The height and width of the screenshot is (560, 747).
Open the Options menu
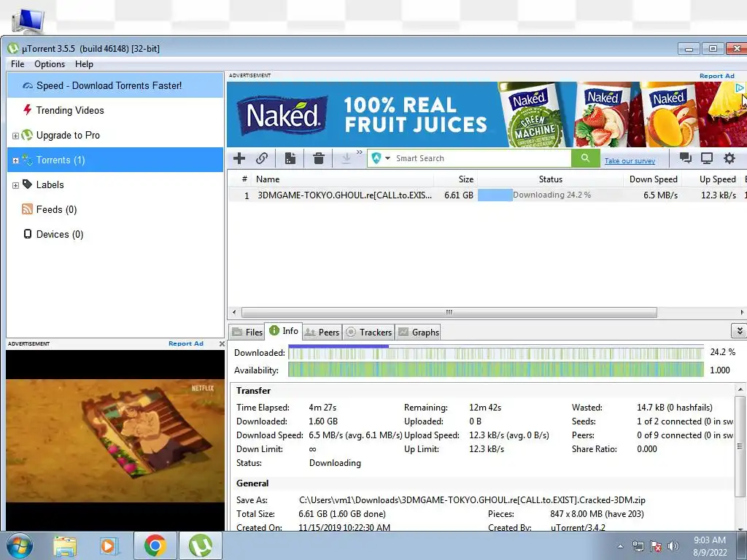point(50,64)
